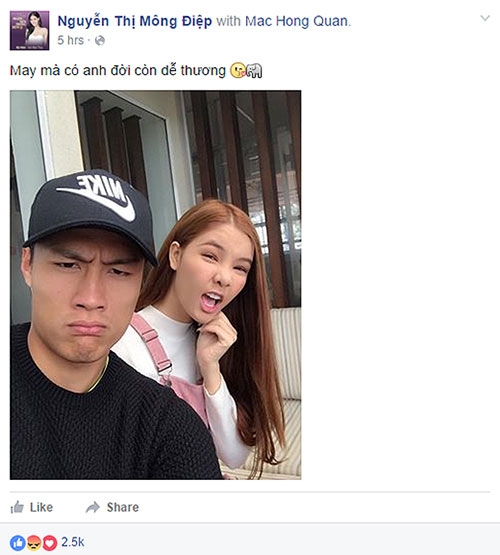Open Mac Hong Quan profile link
The width and height of the screenshot is (500, 555).
pos(297,21)
